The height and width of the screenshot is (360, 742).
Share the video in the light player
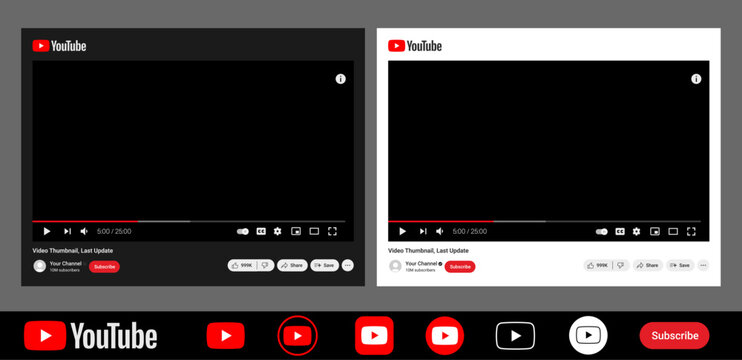click(648, 265)
